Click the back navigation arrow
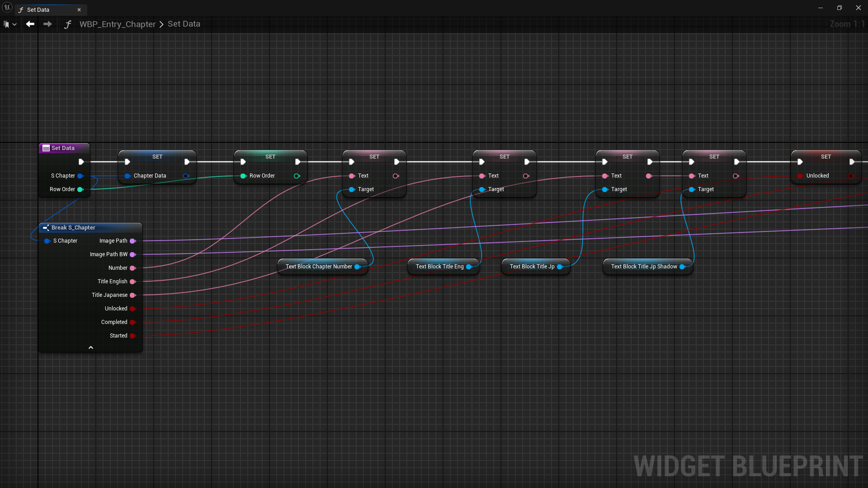The width and height of the screenshot is (868, 488). pyautogui.click(x=30, y=24)
